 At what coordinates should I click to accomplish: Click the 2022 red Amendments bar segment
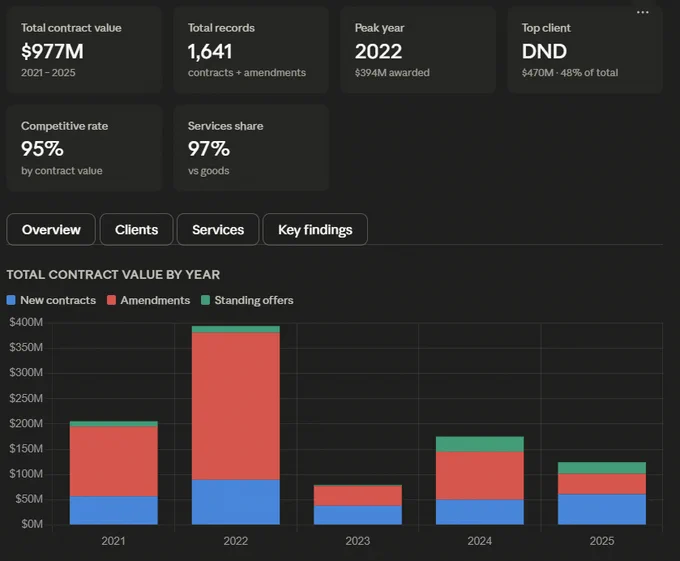[x=236, y=406]
